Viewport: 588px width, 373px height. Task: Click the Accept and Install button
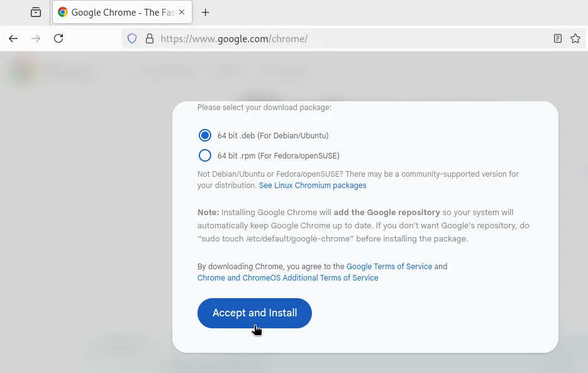click(x=255, y=313)
